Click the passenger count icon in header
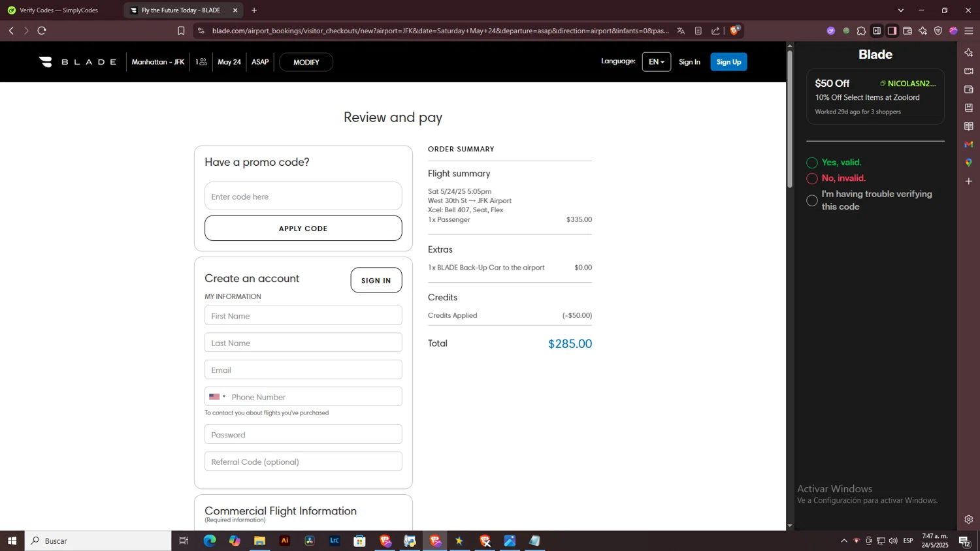Image resolution: width=980 pixels, height=551 pixels. pyautogui.click(x=201, y=62)
